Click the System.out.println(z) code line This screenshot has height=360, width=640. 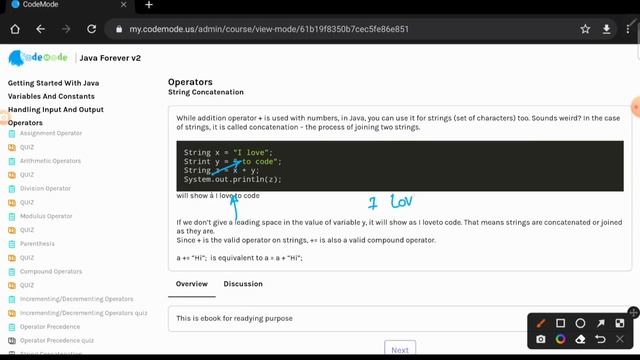coord(233,179)
